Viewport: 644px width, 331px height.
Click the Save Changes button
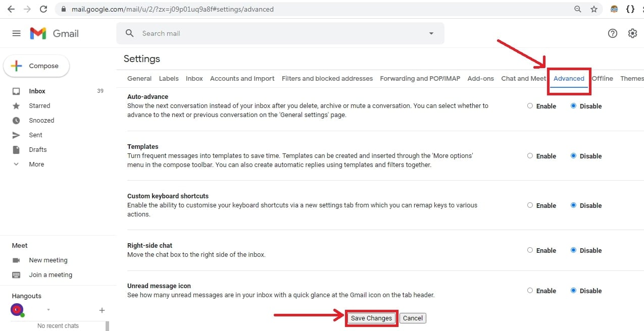tap(371, 318)
